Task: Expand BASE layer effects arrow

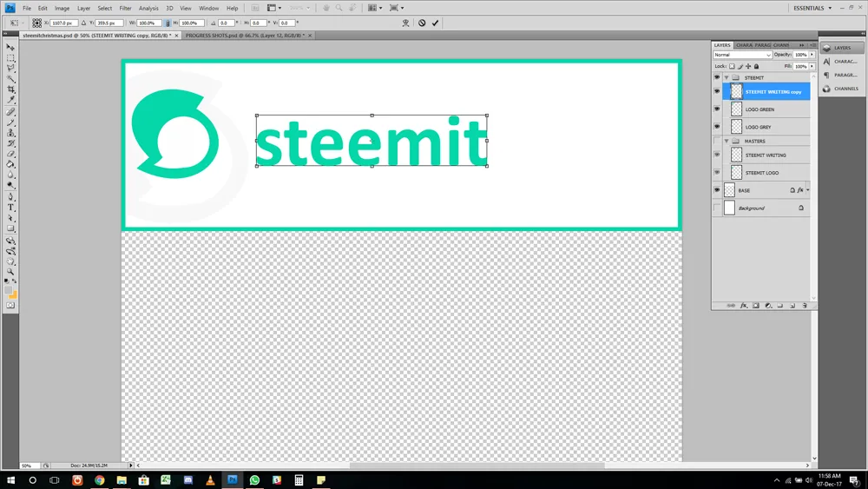Action: [807, 190]
